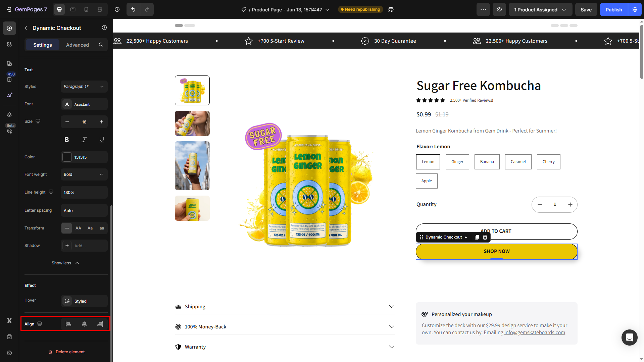This screenshot has width=644, height=362.
Task: Open the text color swatch
Action: [x=67, y=157]
